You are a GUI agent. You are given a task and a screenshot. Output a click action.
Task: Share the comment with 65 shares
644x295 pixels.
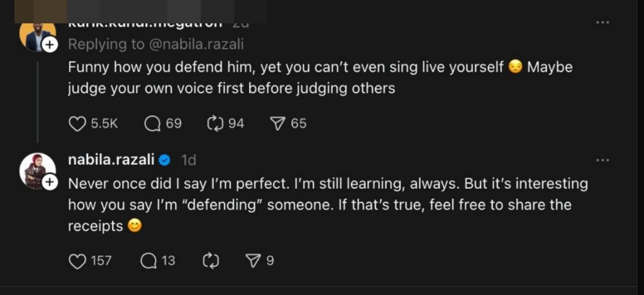(278, 124)
